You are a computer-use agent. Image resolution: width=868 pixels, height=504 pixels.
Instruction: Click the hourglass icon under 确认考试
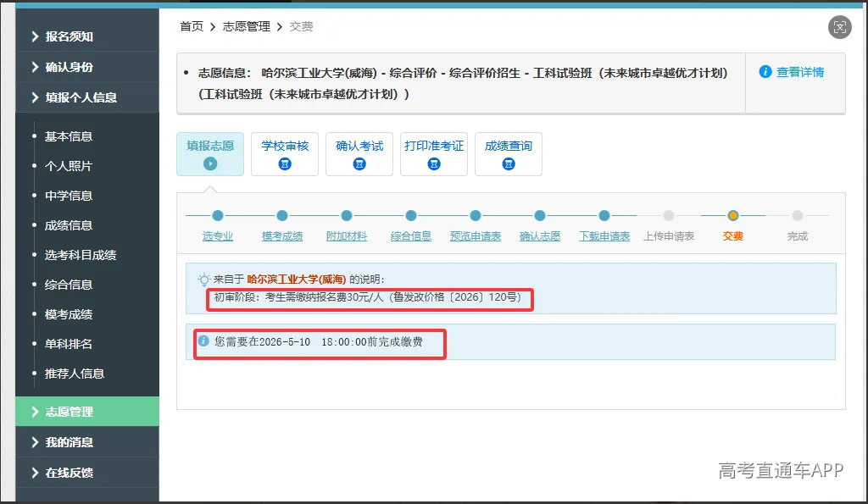[359, 163]
